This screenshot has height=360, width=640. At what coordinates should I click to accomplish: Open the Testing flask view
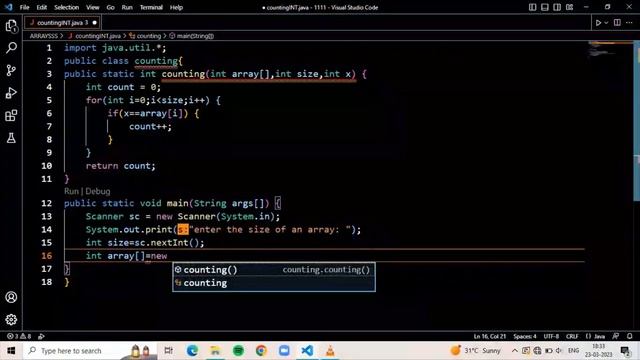(11, 138)
